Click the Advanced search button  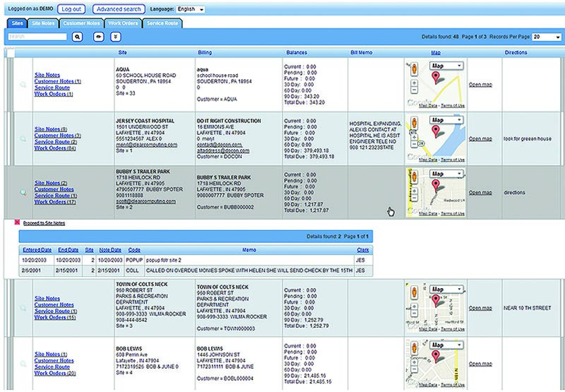point(118,9)
